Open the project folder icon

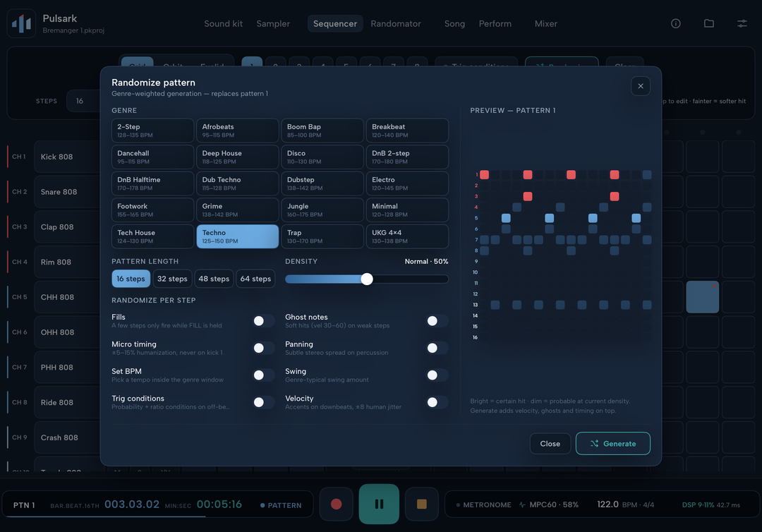pos(708,23)
